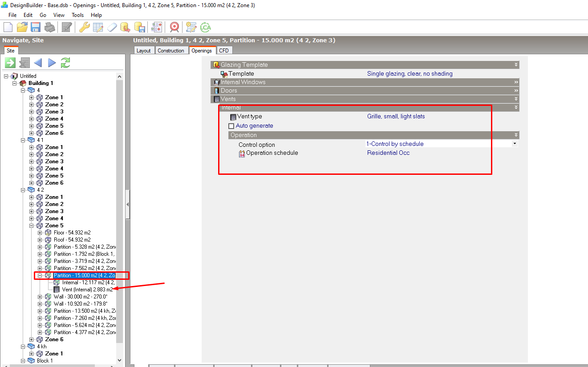Click the navigator tree scrollbar down arrow
The height and width of the screenshot is (367, 588).
pyautogui.click(x=119, y=360)
